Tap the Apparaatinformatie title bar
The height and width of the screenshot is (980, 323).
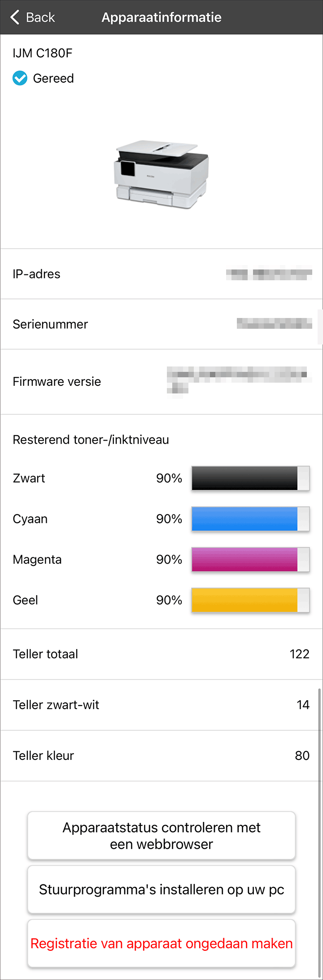click(x=161, y=17)
